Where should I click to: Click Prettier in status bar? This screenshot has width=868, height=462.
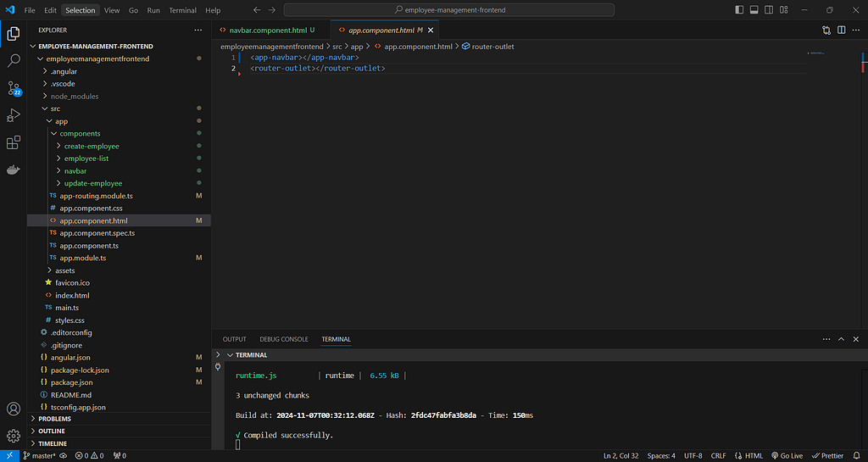(827, 456)
